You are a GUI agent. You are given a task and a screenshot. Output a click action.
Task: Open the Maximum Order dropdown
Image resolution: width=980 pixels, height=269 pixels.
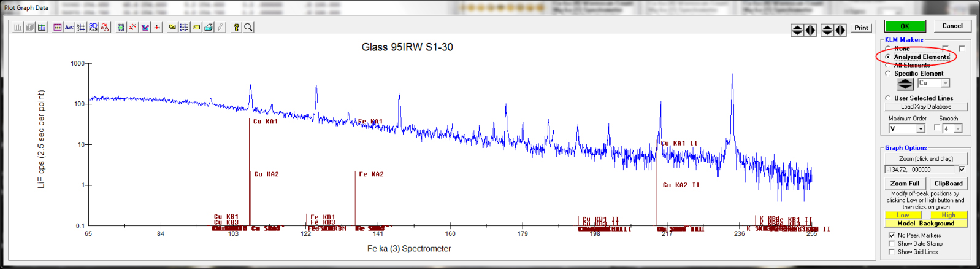[921, 128]
